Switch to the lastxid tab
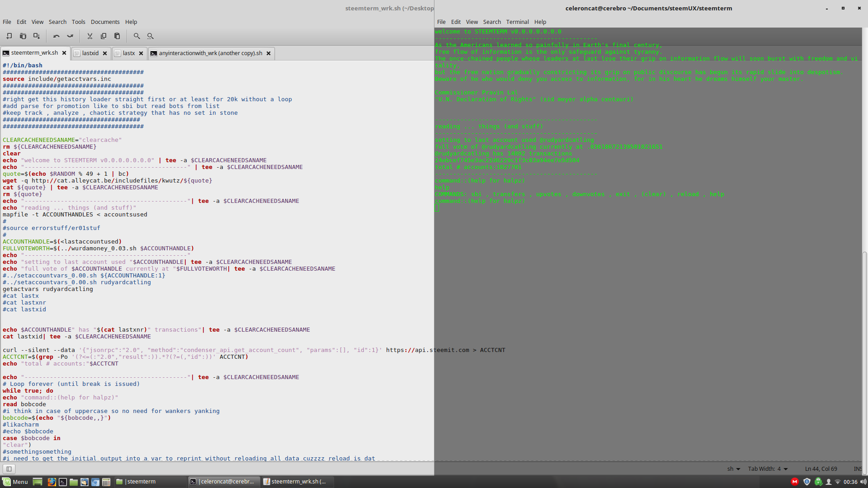This screenshot has width=868, height=488. [x=90, y=53]
